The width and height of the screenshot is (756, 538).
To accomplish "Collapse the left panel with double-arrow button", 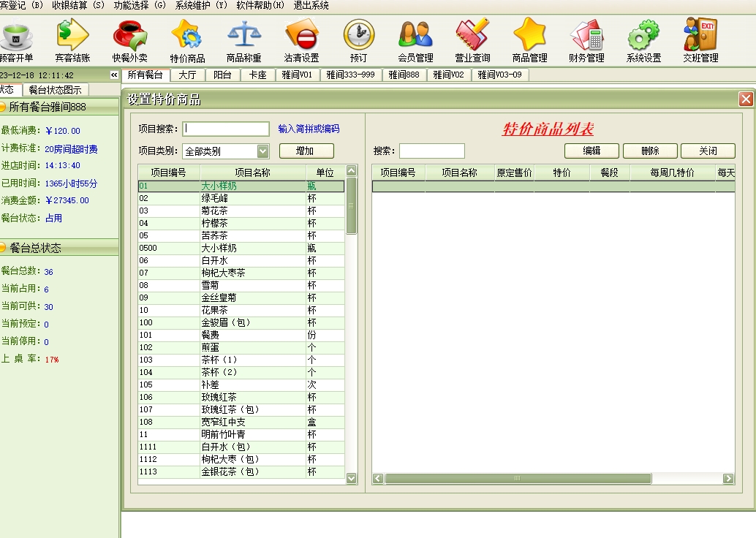I will click(x=114, y=75).
